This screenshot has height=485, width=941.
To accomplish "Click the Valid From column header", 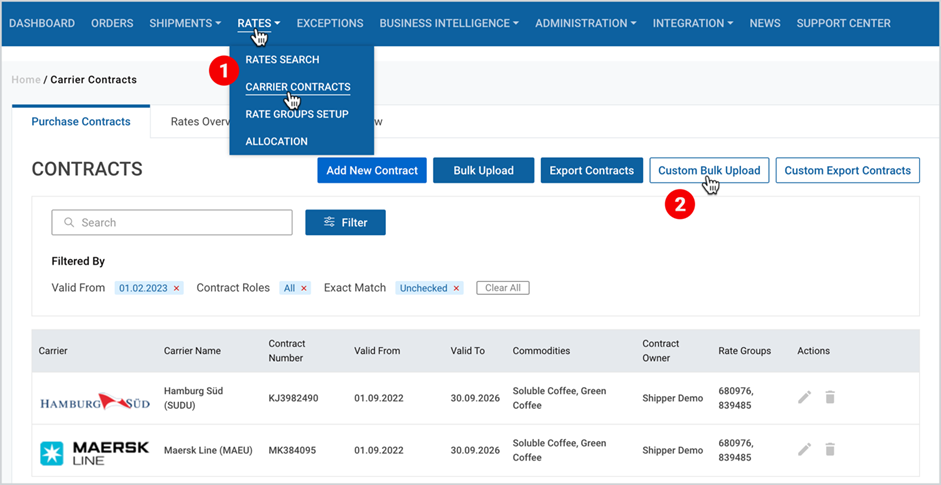I will click(377, 351).
